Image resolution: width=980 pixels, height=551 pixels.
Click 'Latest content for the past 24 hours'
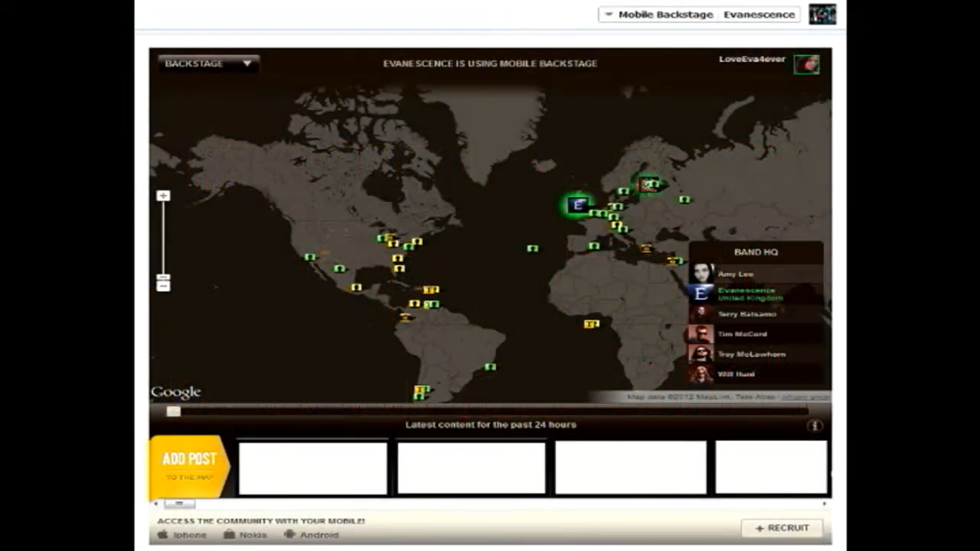pos(491,424)
